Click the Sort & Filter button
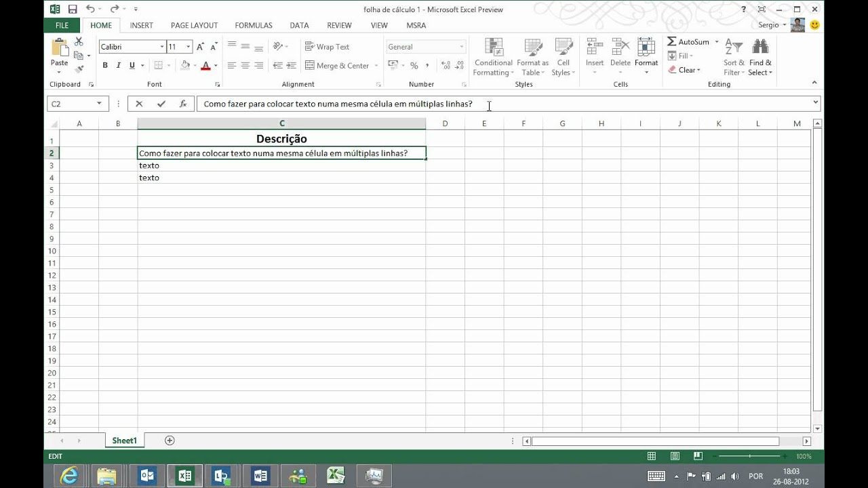The height and width of the screenshot is (488, 868). pos(733,57)
